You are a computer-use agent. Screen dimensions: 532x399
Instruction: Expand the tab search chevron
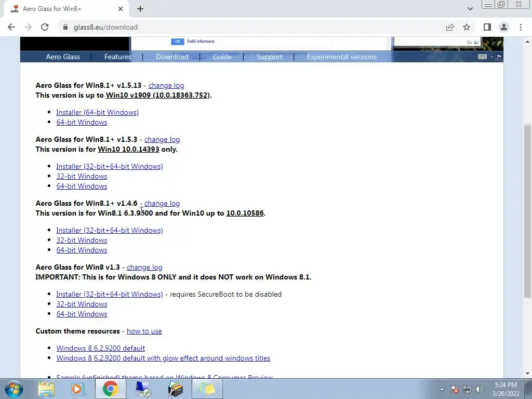pos(470,9)
